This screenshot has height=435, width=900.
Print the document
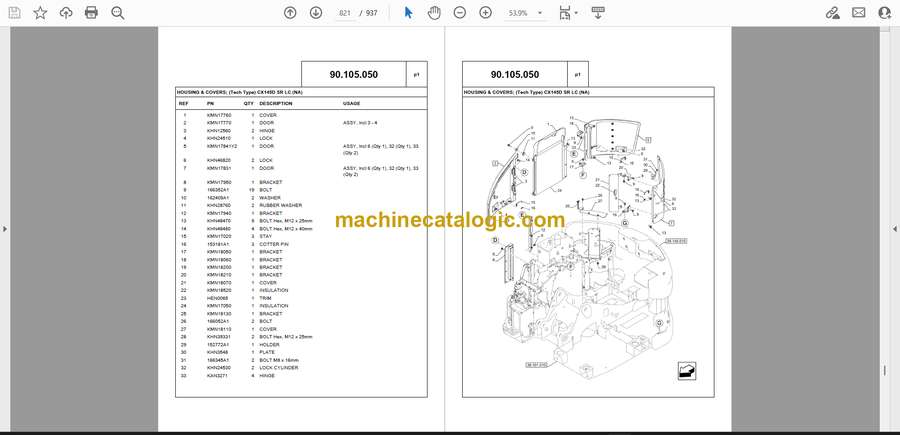tap(91, 13)
